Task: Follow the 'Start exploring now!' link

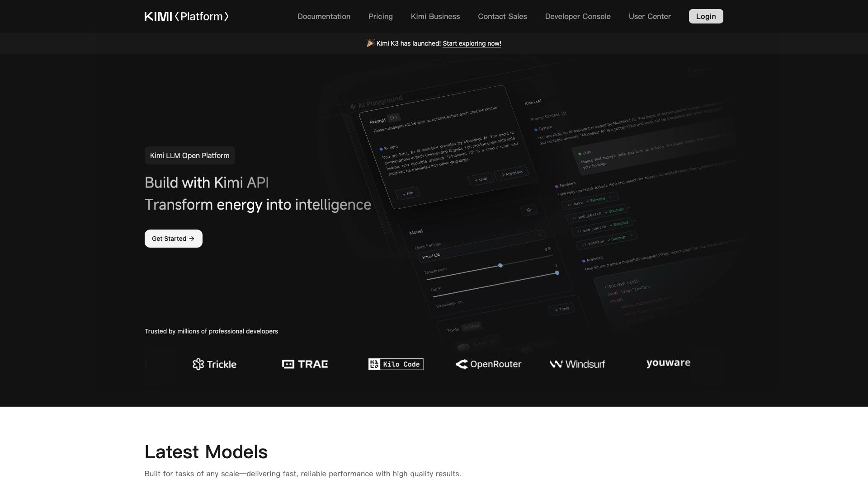Action: click(472, 43)
